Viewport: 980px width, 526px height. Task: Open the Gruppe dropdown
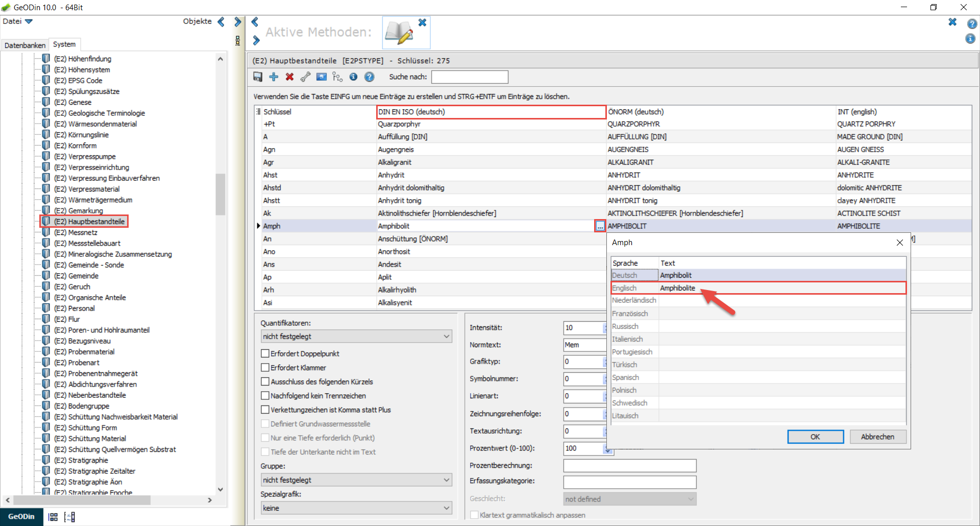[356, 480]
